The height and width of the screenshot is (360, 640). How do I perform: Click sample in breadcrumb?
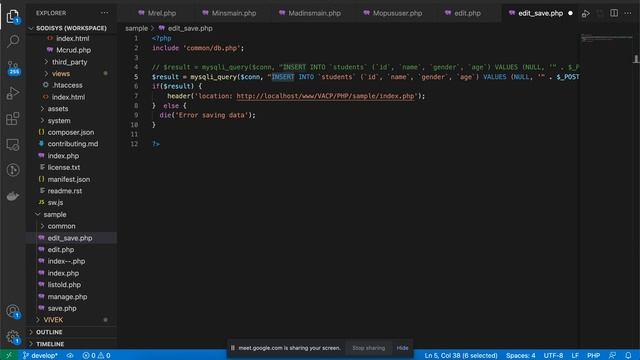136,28
